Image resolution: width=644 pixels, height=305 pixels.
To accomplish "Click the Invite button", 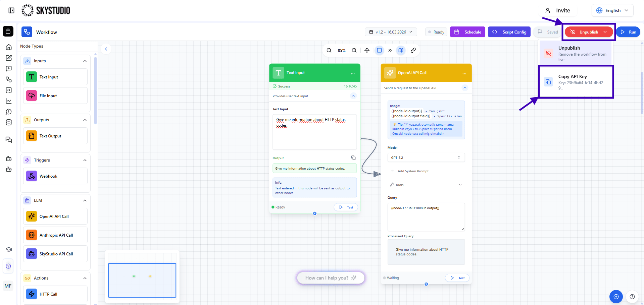I will pyautogui.click(x=558, y=10).
